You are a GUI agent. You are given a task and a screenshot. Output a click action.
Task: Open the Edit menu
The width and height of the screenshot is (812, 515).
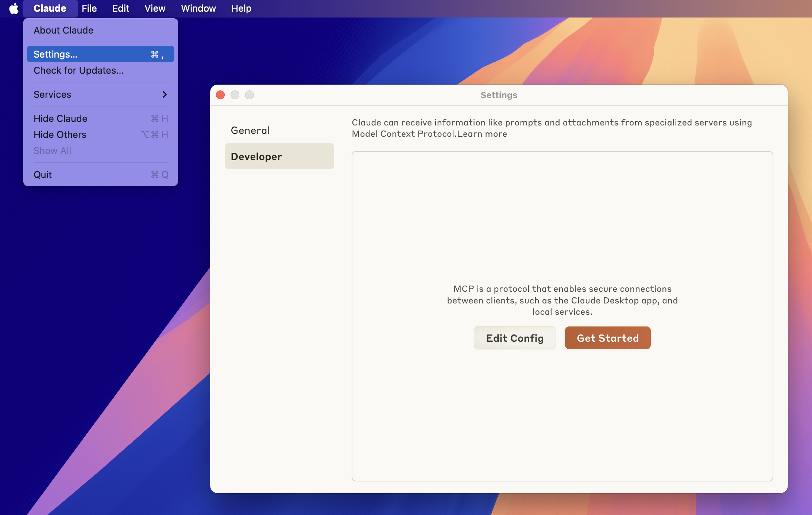click(x=120, y=8)
